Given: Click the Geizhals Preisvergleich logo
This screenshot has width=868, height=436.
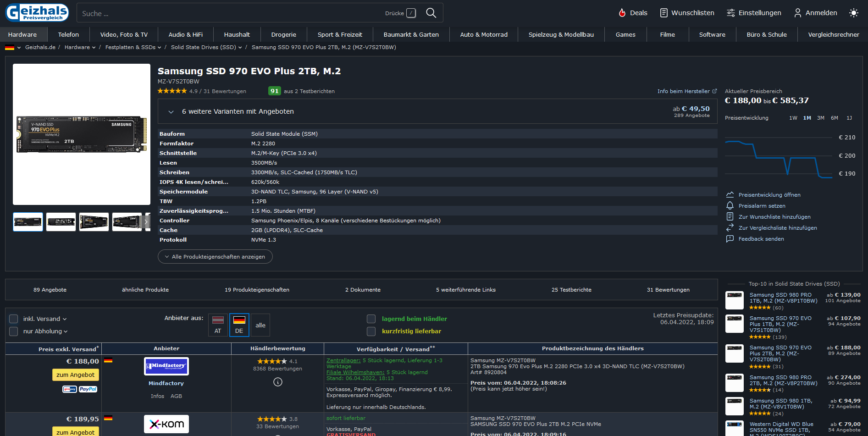Looking at the screenshot, I should (37, 13).
